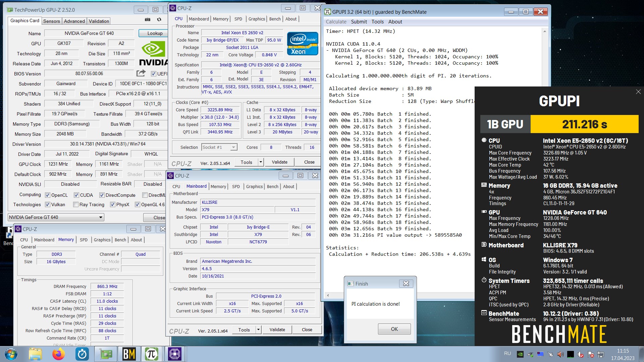Screen dimensions: 644x362
Task: Switch to BenchMate via BM taskbar icon
Action: [129, 354]
